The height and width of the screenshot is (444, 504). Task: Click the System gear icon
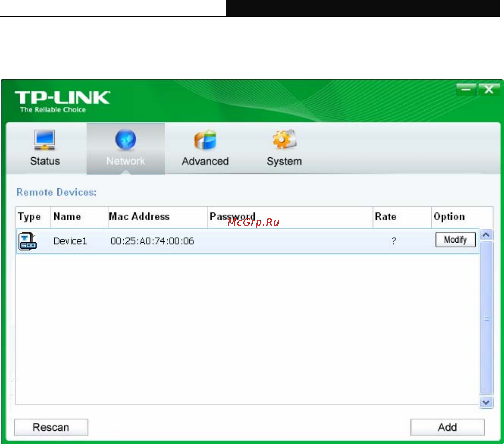point(285,139)
